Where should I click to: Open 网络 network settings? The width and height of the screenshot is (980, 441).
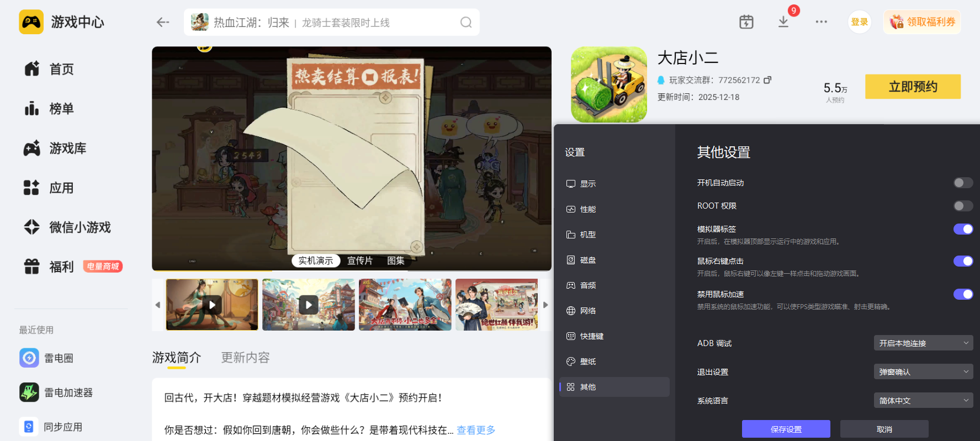(615, 311)
